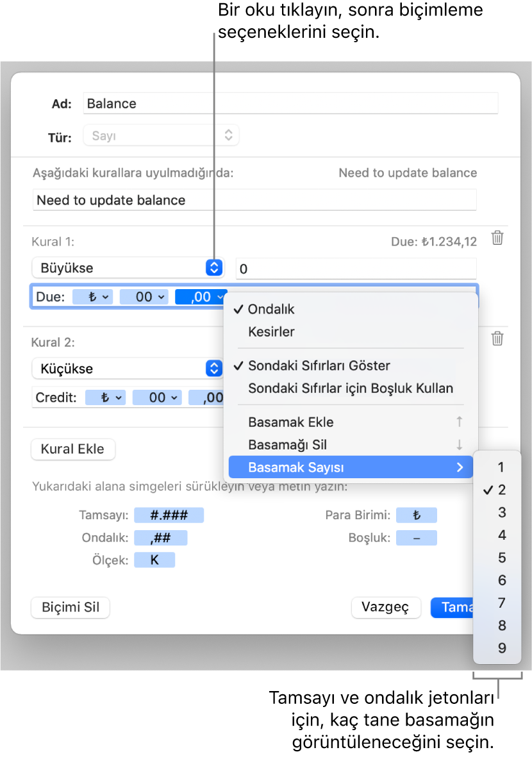The height and width of the screenshot is (759, 532).
Task: Open Basamak Sayısı submenu
Action: [351, 467]
